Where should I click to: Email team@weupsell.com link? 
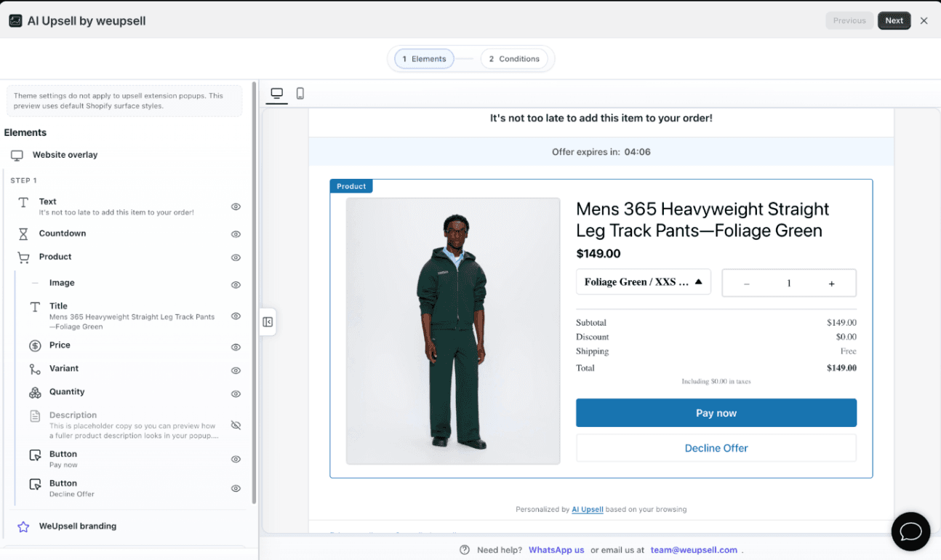tap(694, 550)
